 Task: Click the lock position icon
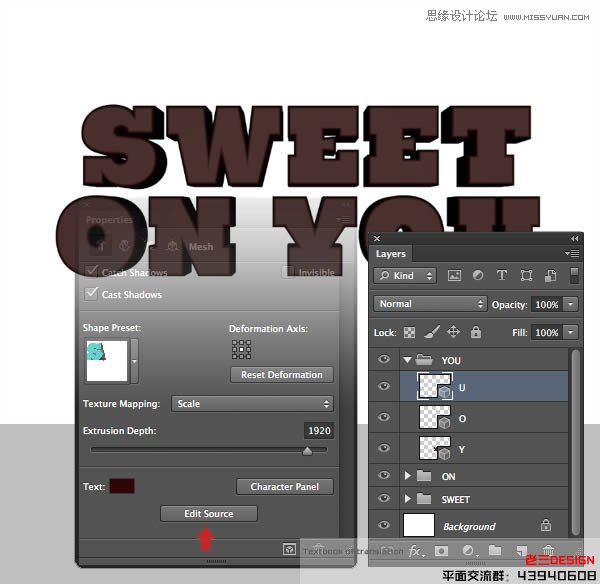pyautogui.click(x=453, y=332)
